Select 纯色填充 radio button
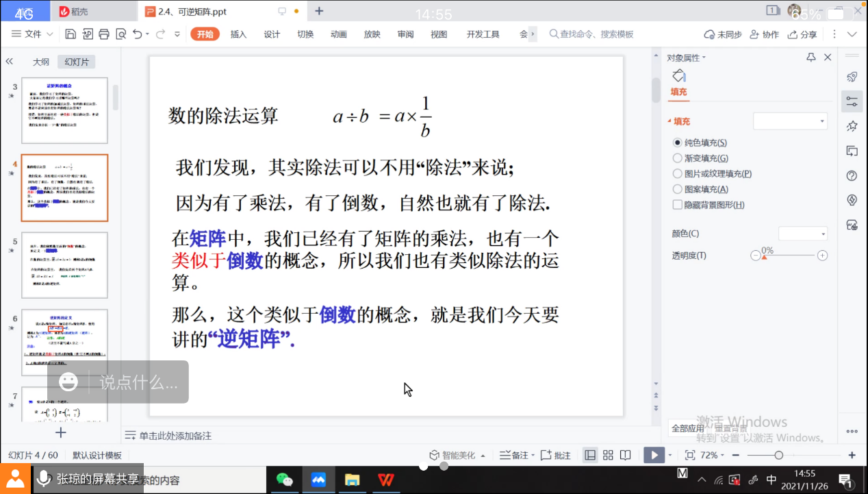 click(678, 143)
